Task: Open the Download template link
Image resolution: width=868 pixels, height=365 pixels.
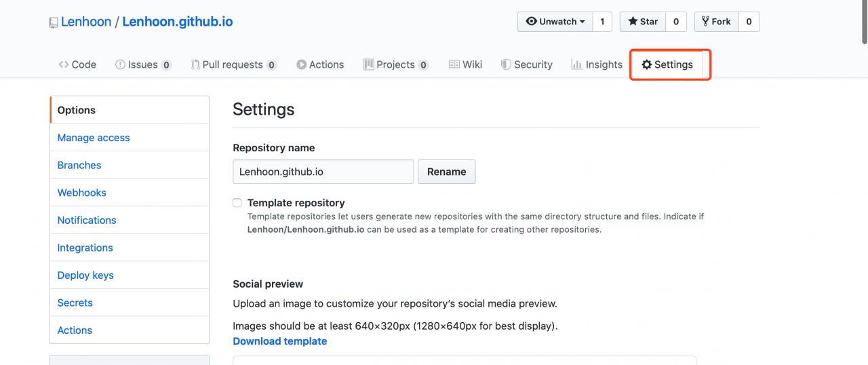Action: click(279, 341)
